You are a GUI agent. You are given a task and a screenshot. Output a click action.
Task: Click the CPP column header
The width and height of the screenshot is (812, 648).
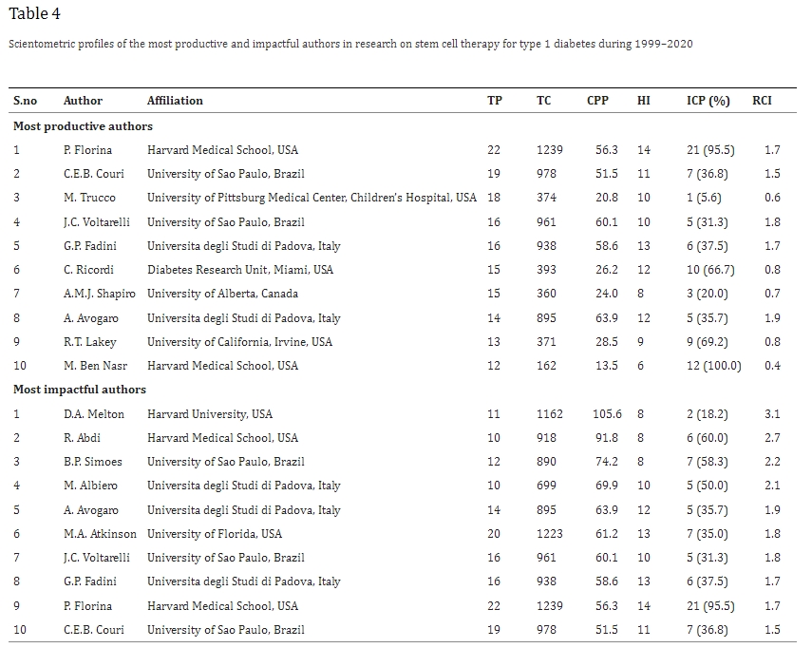pos(597,101)
